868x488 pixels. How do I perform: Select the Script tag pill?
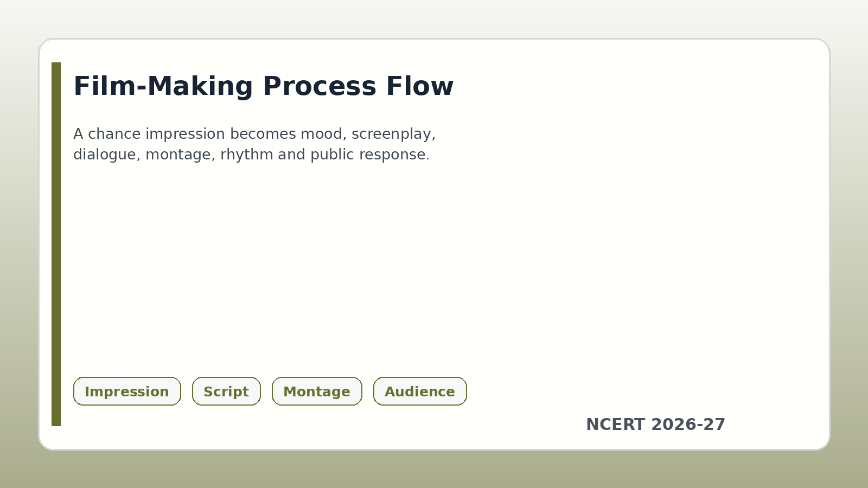click(226, 391)
